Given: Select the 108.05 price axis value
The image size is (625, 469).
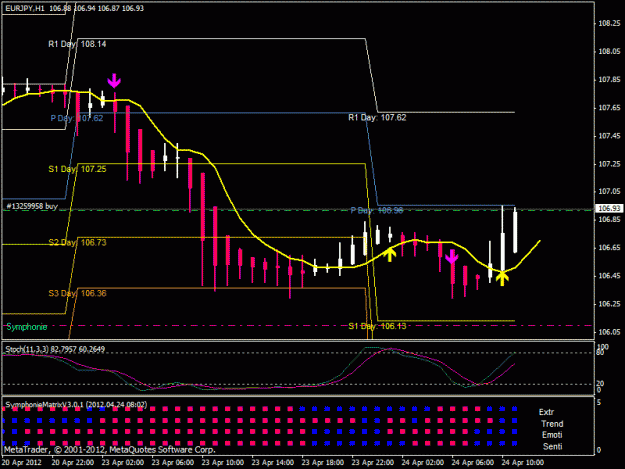Looking at the screenshot, I should [609, 51].
